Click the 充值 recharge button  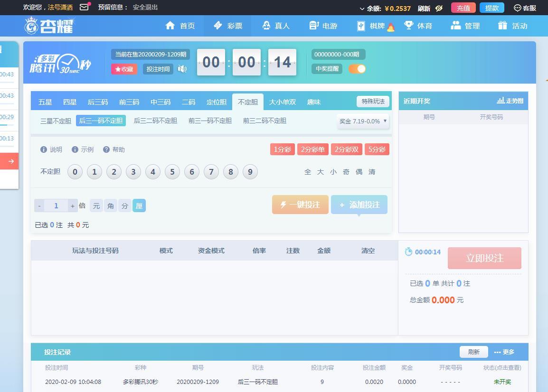click(x=463, y=8)
